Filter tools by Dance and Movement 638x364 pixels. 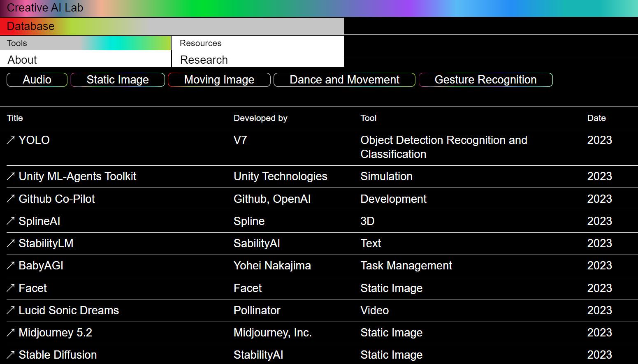(x=345, y=80)
